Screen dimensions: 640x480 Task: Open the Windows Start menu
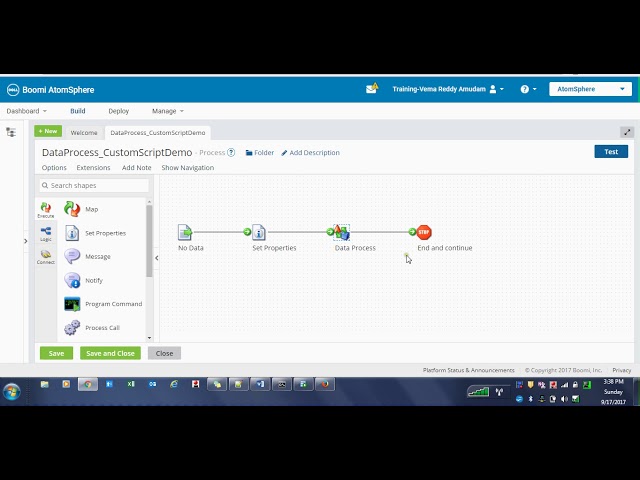(x=11, y=392)
